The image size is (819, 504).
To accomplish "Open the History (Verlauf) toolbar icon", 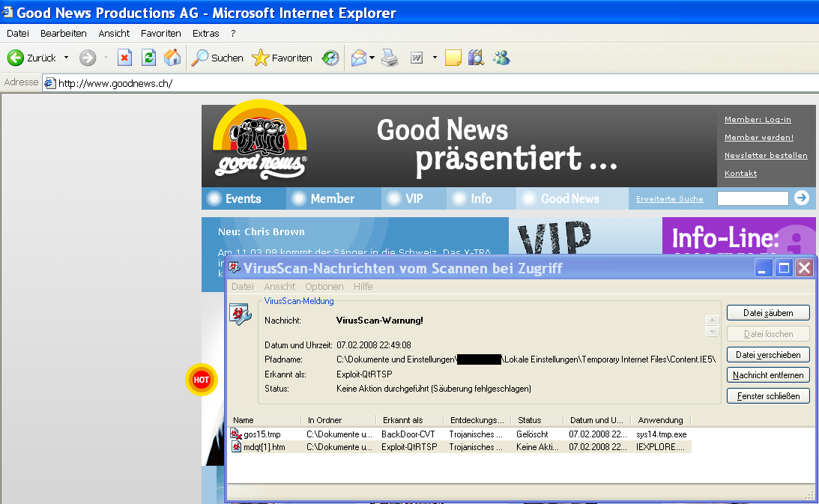I will 330,58.
